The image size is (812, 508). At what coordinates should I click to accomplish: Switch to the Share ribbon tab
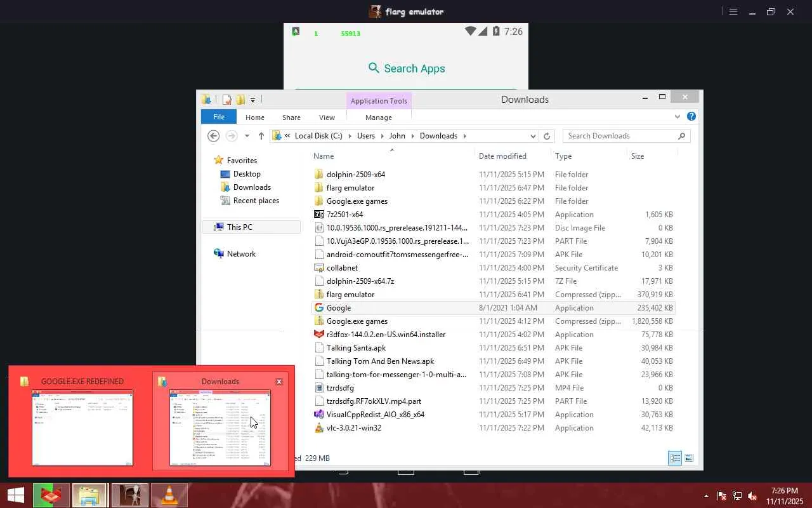pyautogui.click(x=292, y=117)
